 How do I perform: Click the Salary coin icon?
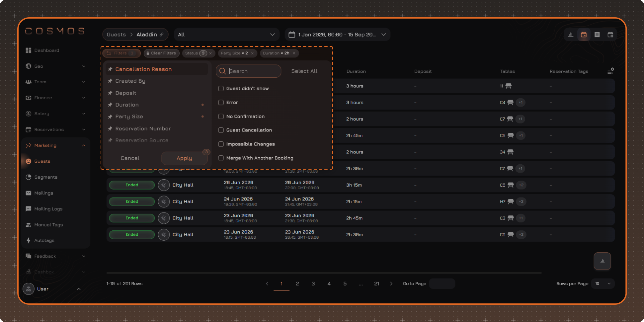tap(29, 114)
